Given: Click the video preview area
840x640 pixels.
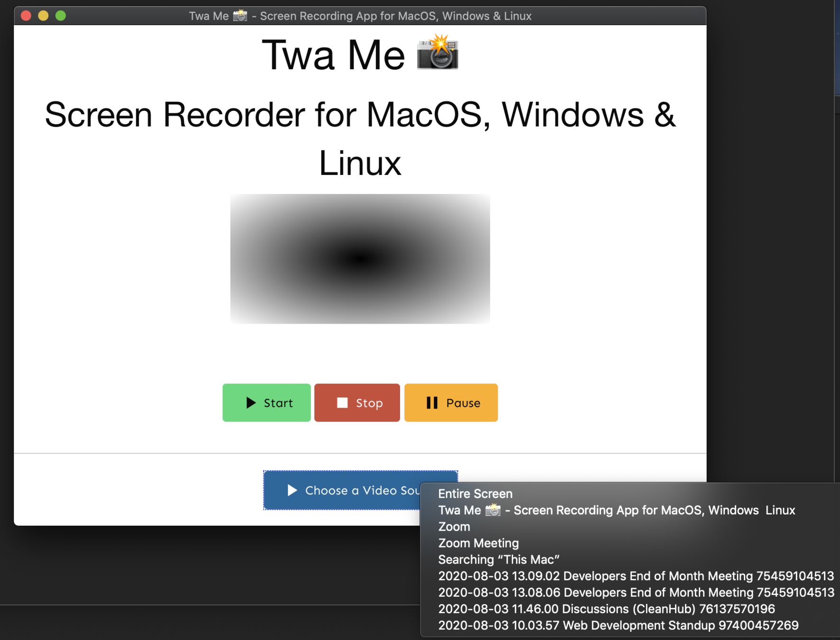Looking at the screenshot, I should click(360, 259).
